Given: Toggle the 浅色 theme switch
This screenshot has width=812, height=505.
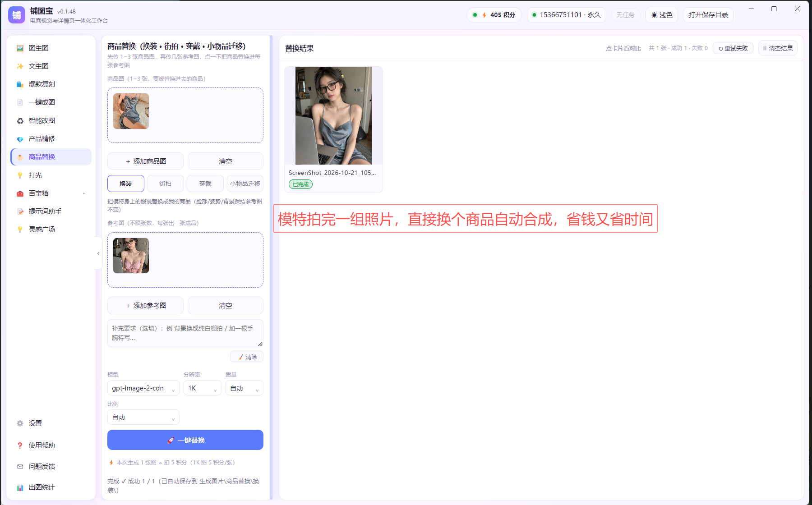Looking at the screenshot, I should [x=662, y=15].
